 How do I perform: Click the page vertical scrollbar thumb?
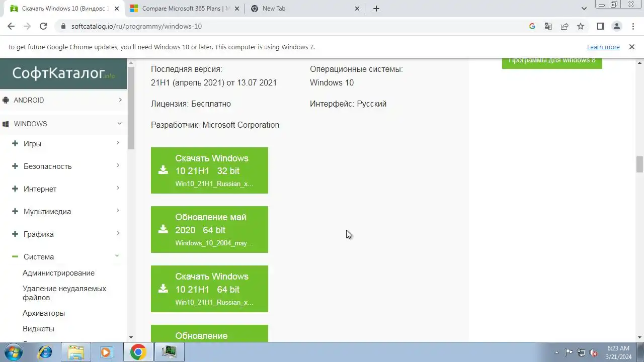pyautogui.click(x=639, y=164)
